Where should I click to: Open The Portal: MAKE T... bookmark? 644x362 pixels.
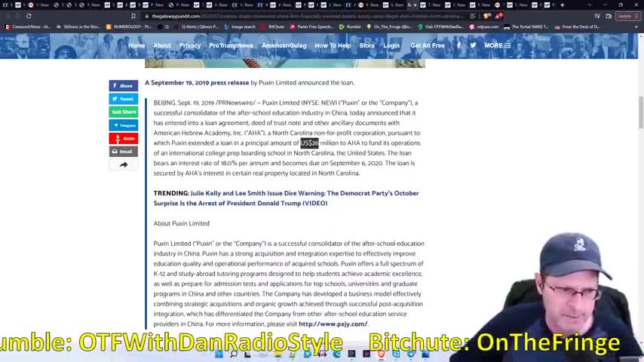[526, 26]
